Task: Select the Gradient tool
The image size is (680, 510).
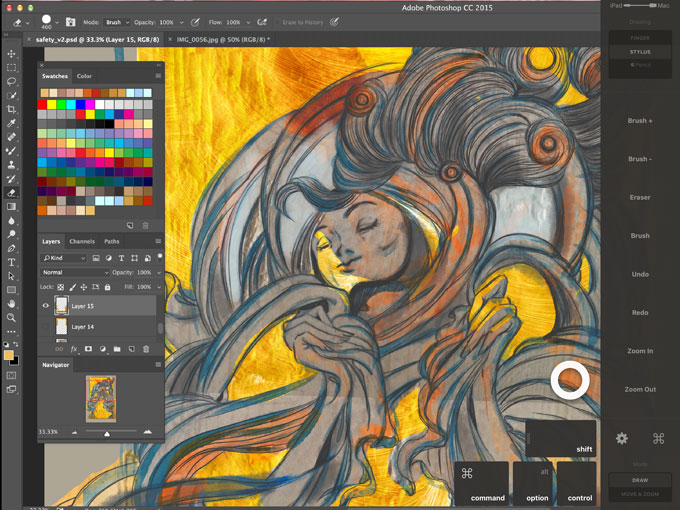Action: tap(12, 206)
